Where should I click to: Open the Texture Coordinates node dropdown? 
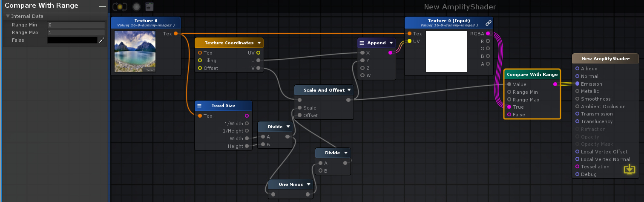click(x=258, y=43)
